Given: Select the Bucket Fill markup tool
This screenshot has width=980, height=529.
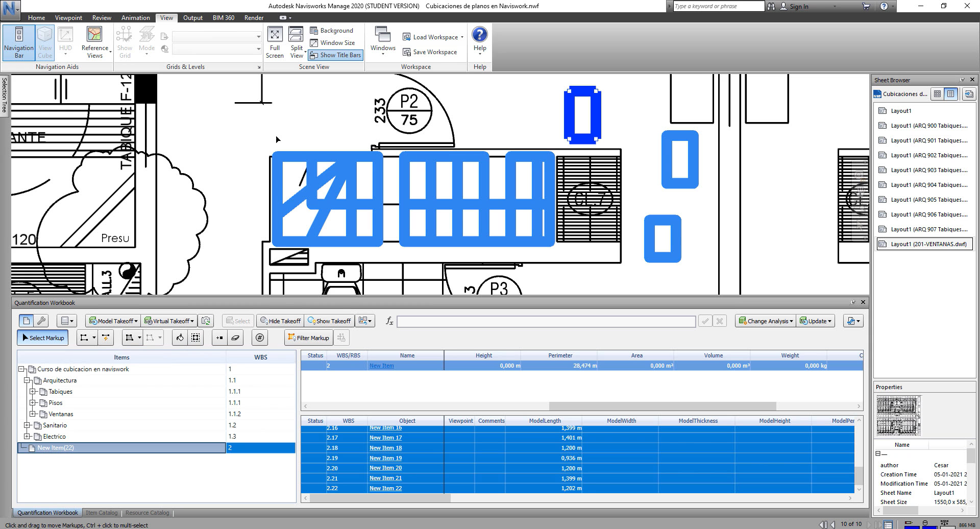Looking at the screenshot, I should 180,338.
